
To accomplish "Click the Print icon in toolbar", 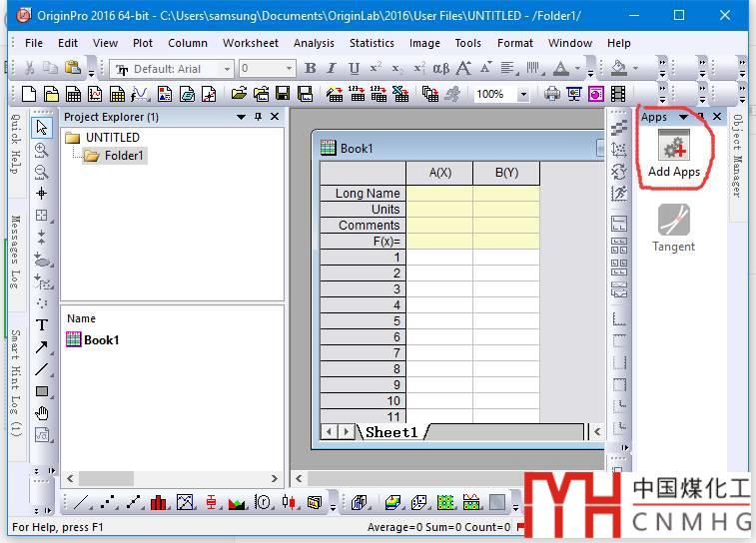I will (x=552, y=94).
